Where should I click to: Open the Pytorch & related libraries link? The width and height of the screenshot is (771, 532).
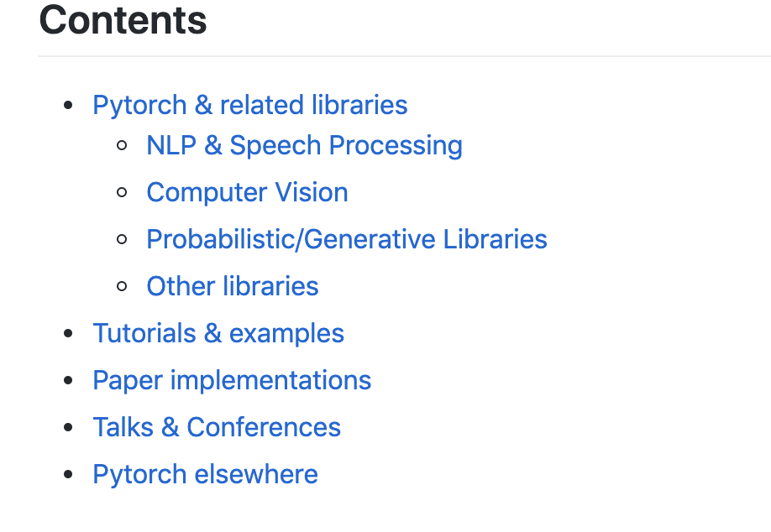(x=249, y=105)
